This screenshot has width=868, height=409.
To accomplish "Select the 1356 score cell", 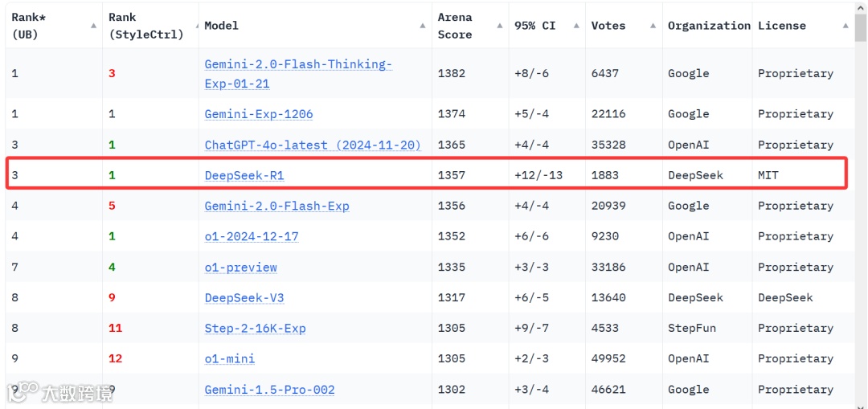I will 452,206.
